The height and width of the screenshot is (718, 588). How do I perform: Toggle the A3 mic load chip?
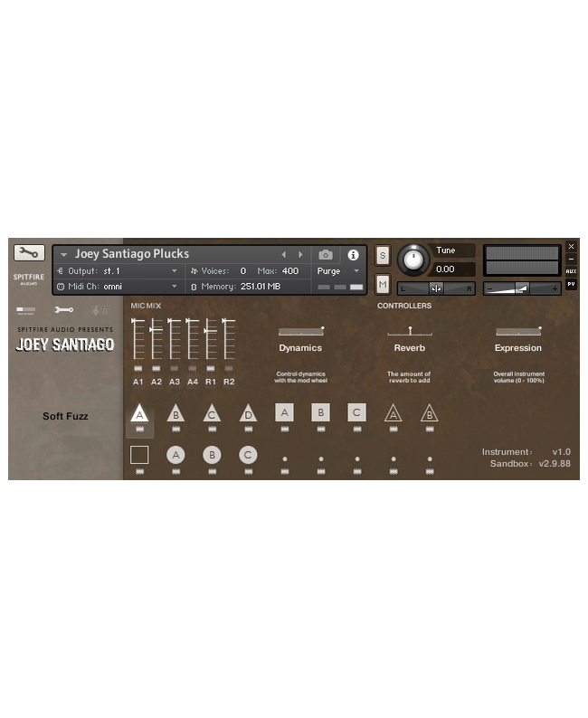[175, 369]
